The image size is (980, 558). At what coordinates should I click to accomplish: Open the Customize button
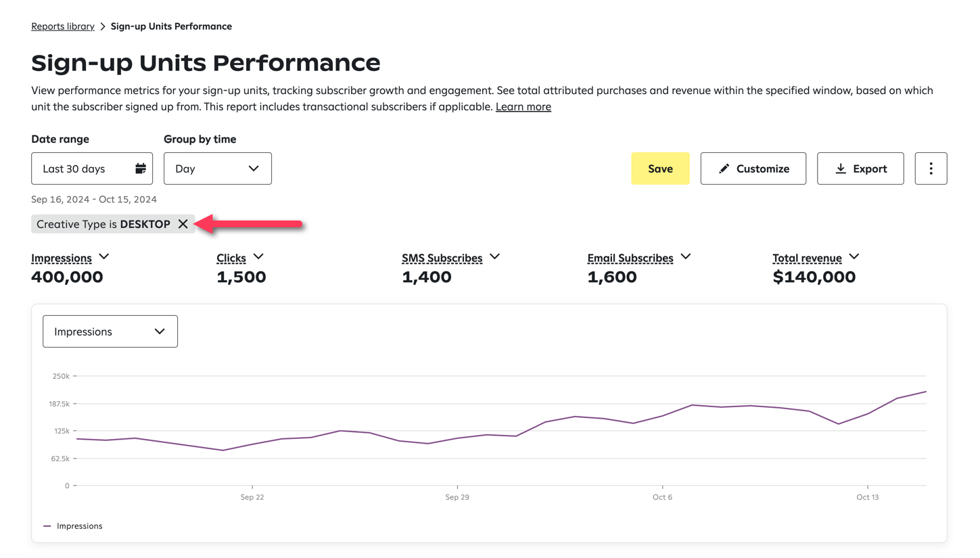point(753,168)
